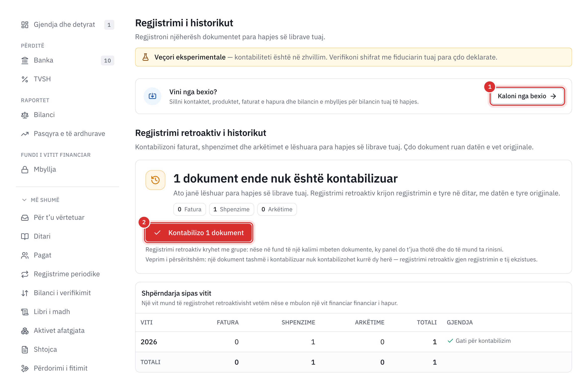Click the Bilanci scales icon
This screenshot has height=377, width=588.
[x=25, y=115]
